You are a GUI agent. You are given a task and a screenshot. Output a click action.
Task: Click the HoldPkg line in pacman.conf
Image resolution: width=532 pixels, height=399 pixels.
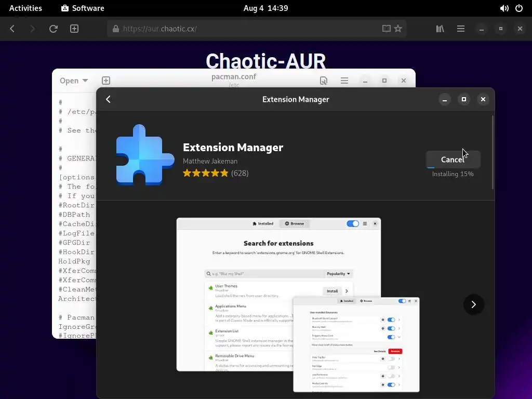[x=75, y=261]
